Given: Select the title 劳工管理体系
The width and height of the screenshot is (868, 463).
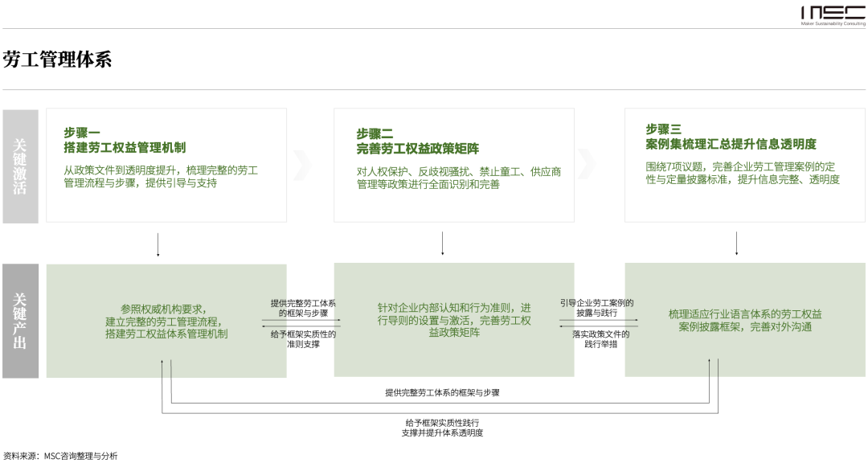Looking at the screenshot, I should point(57,59).
